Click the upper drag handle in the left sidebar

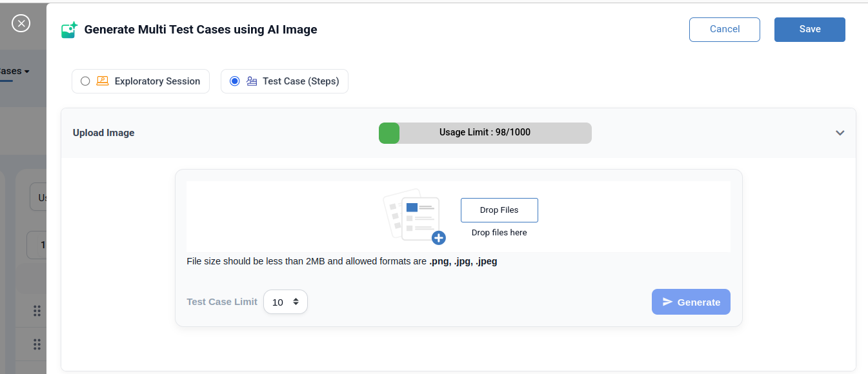pos(37,311)
